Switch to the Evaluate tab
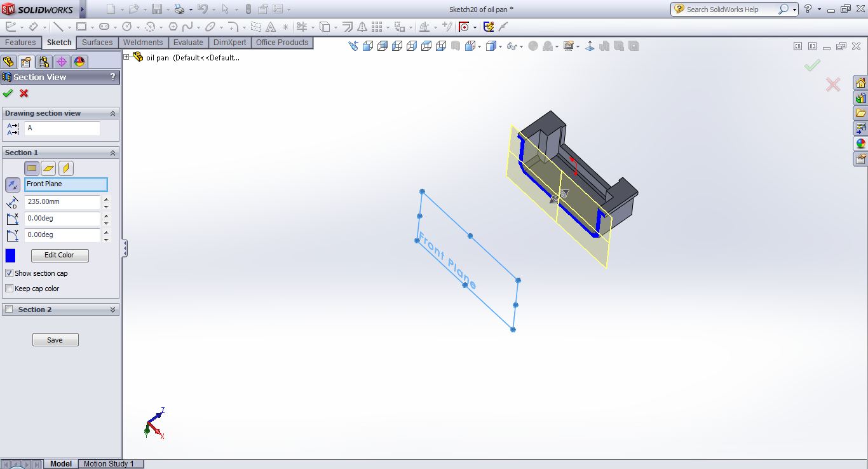 [188, 43]
